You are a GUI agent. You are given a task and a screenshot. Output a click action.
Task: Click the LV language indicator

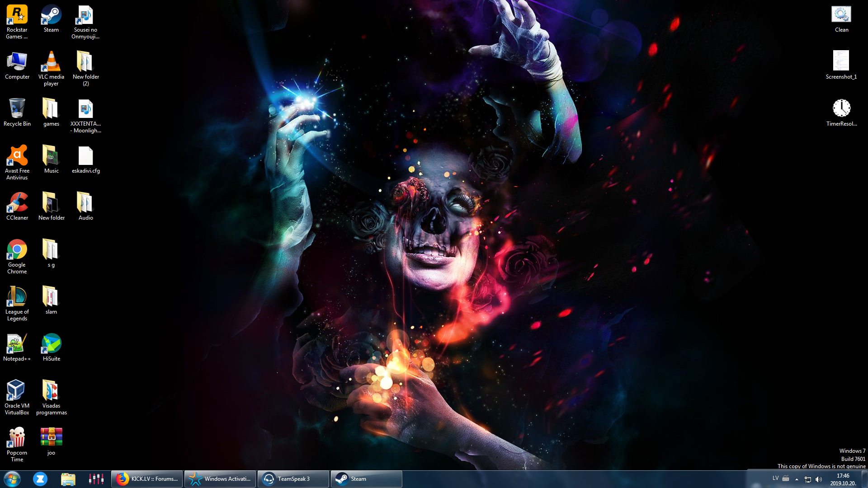tap(775, 479)
